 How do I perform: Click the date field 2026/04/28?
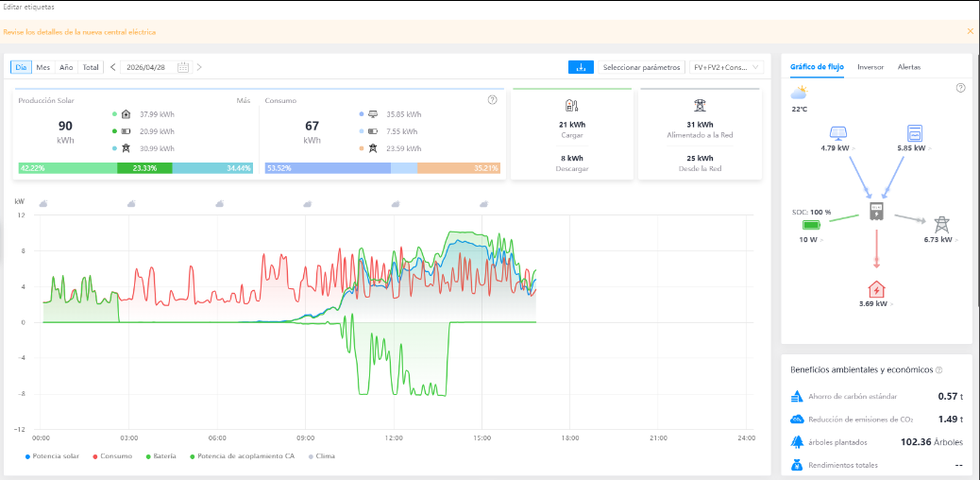tap(155, 68)
